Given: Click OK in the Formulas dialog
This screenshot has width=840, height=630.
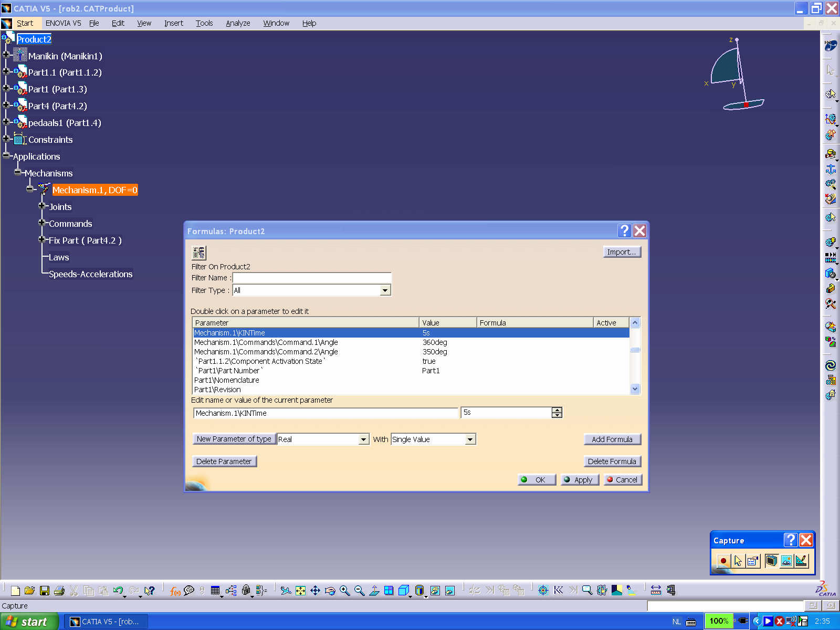Looking at the screenshot, I should [x=537, y=480].
